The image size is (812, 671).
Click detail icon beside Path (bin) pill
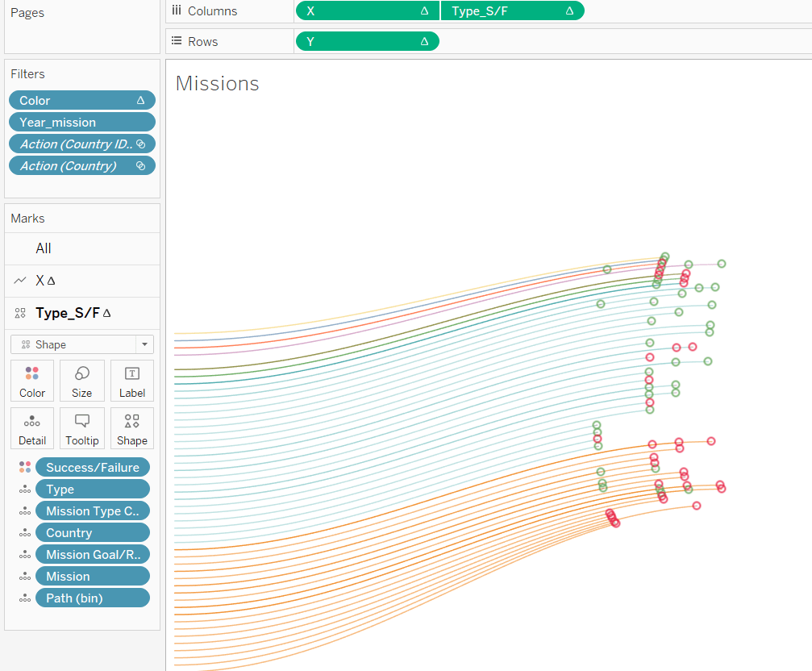click(x=25, y=598)
